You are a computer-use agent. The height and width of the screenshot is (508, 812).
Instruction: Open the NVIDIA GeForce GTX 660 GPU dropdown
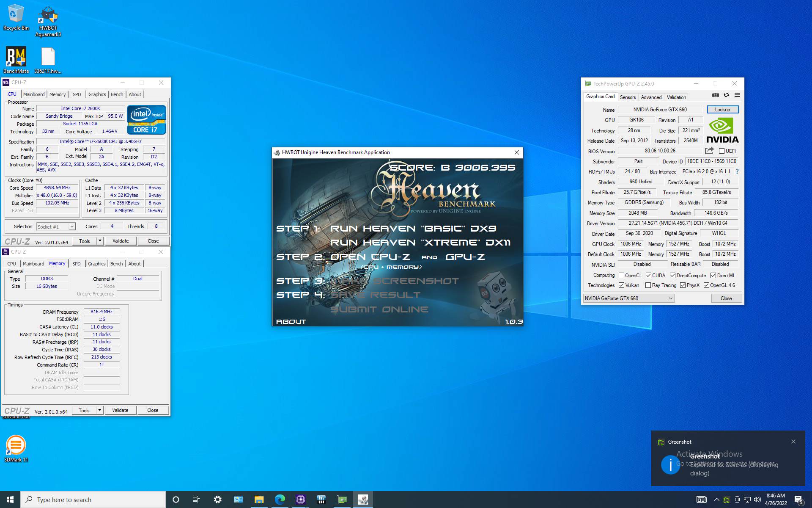[628, 298]
